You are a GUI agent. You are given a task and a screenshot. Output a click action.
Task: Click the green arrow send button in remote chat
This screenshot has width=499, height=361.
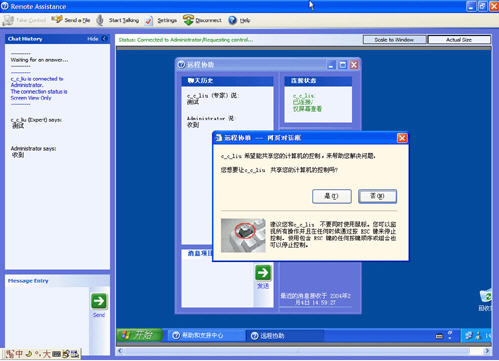point(263,273)
